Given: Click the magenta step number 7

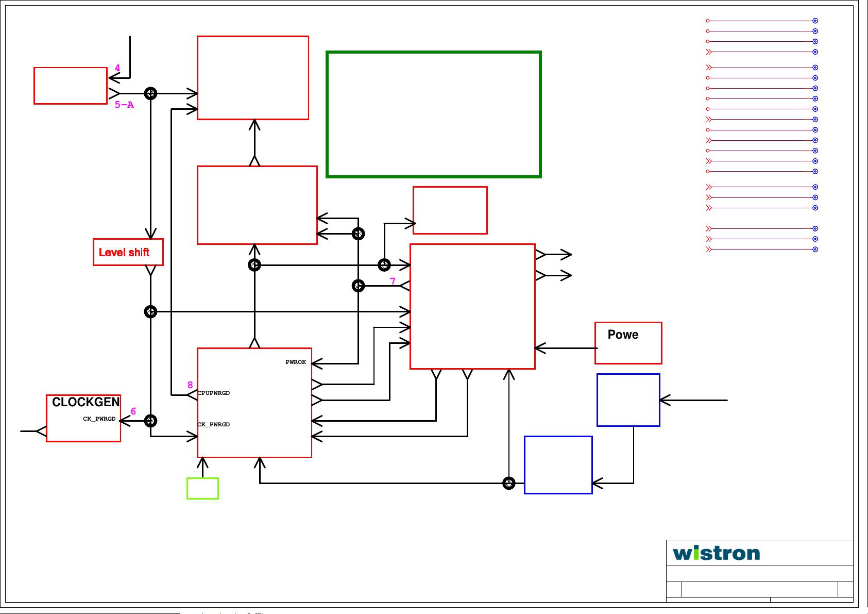Looking at the screenshot, I should tap(393, 281).
